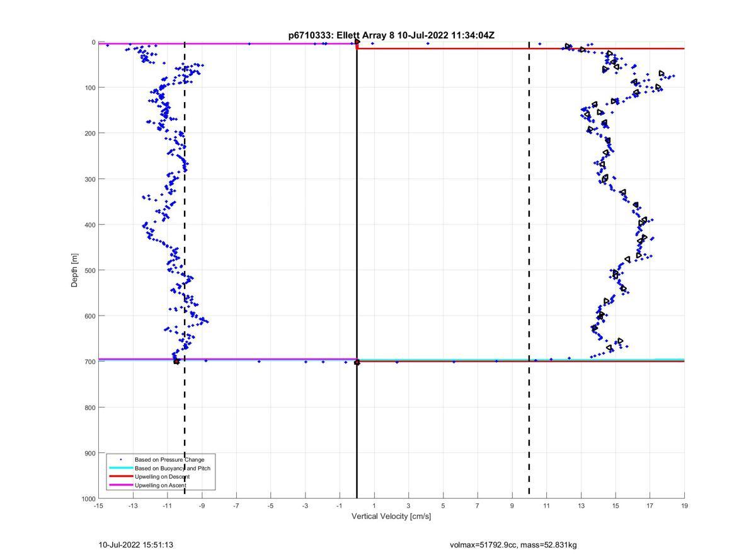Screen dimensions: 756x560
Task: Click the black marker at 700 m on zero line
Action: (x=357, y=362)
